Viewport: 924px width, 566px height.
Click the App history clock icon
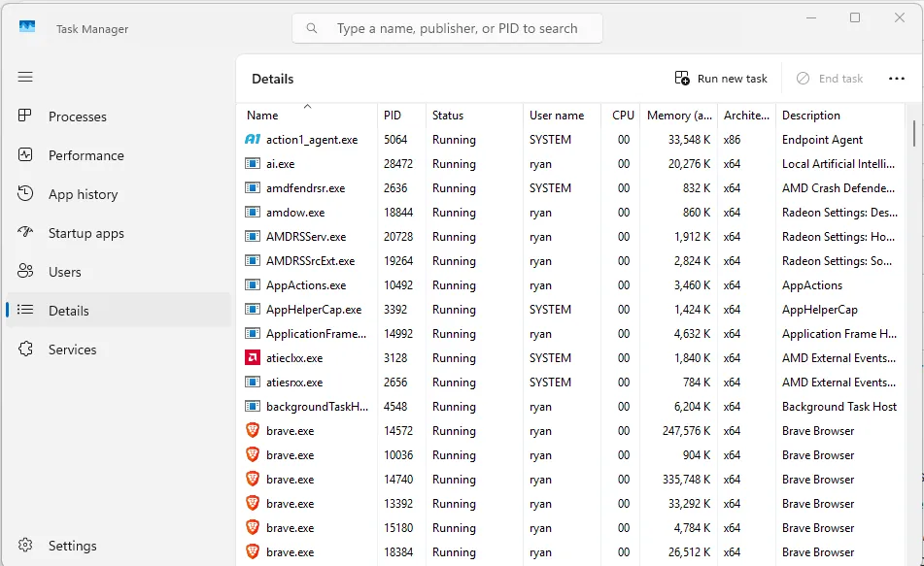pyautogui.click(x=24, y=193)
